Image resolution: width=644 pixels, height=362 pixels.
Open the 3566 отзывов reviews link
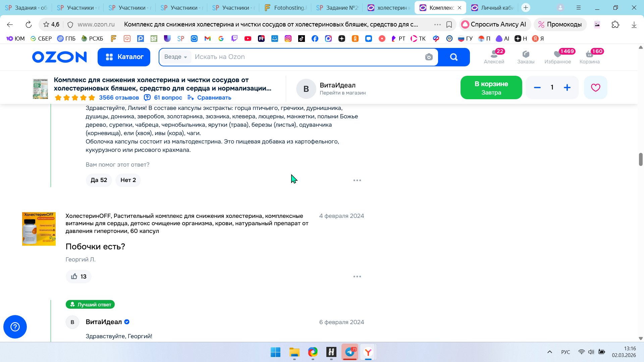[x=119, y=98]
